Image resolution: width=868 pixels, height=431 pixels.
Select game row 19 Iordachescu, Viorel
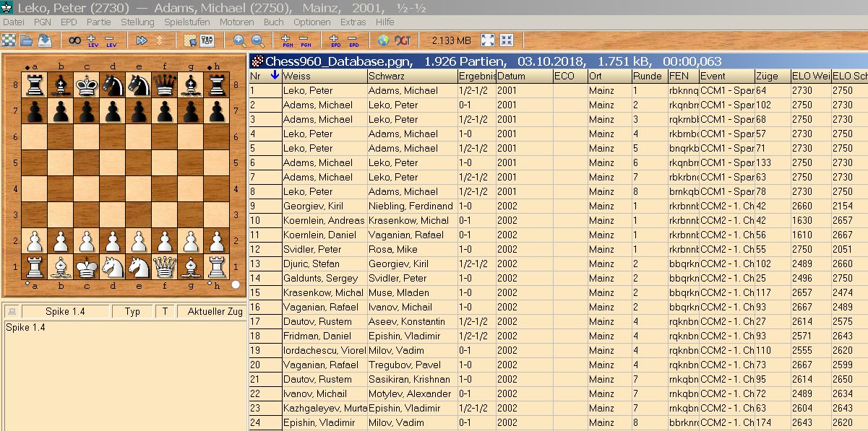click(x=558, y=350)
